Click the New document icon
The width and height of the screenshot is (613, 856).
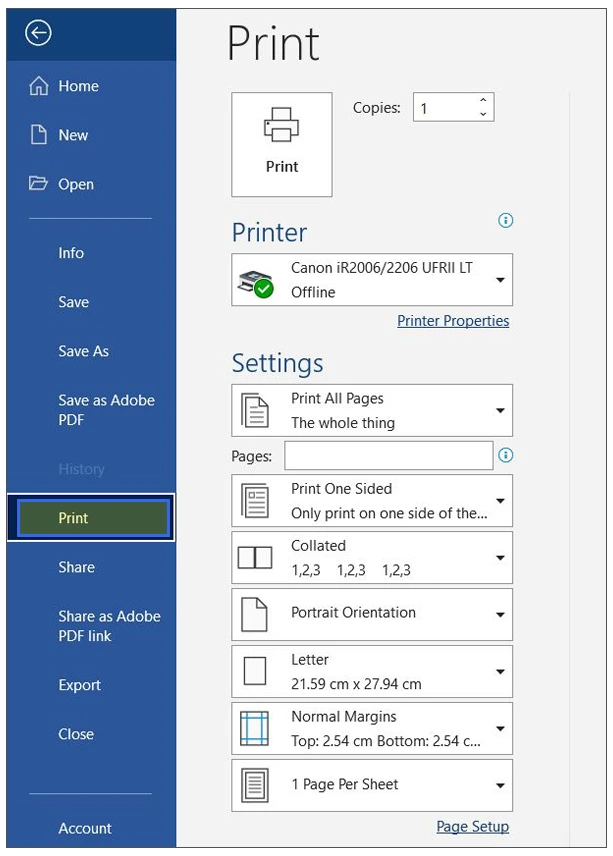[x=39, y=134]
